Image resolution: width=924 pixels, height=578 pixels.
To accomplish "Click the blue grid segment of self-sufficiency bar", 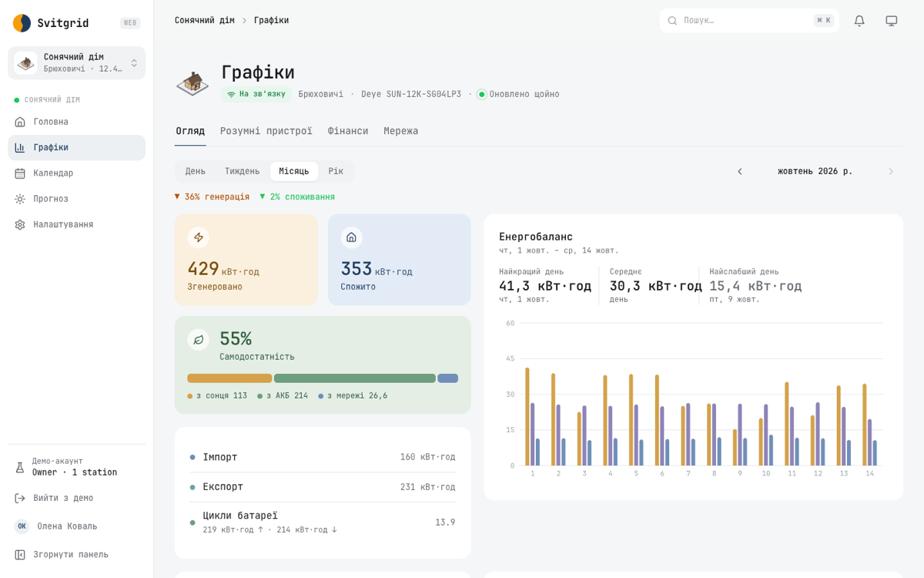I will click(447, 378).
